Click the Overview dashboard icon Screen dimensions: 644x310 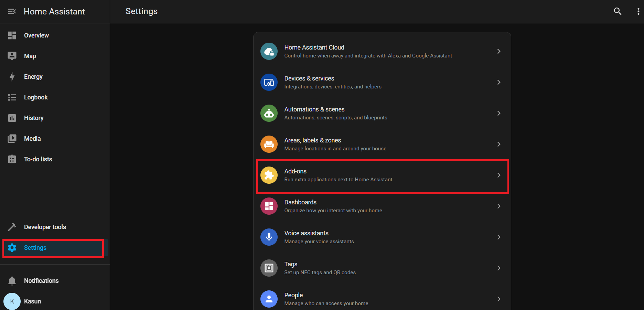tap(12, 35)
